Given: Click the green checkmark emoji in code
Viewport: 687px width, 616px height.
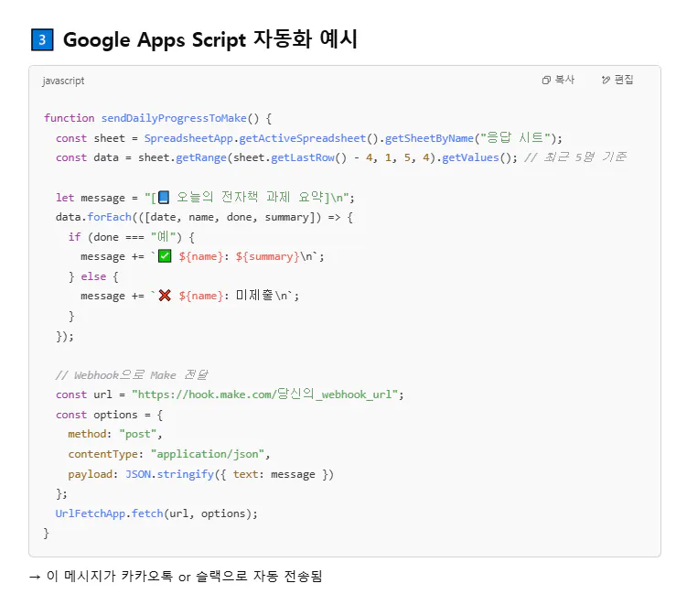Looking at the screenshot, I should pos(165,256).
